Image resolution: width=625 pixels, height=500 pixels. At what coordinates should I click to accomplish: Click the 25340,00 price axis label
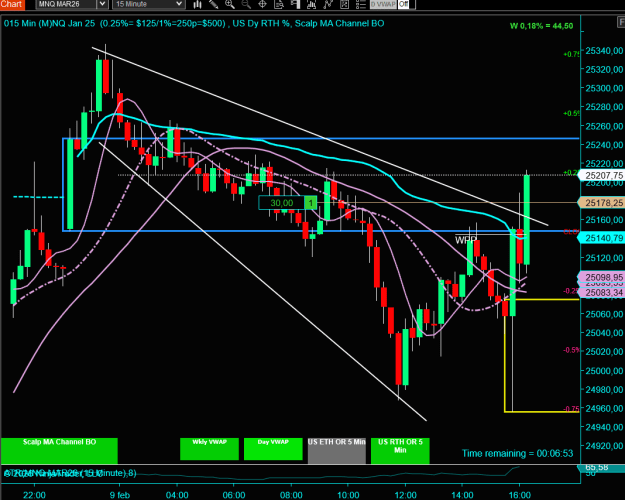(604, 51)
